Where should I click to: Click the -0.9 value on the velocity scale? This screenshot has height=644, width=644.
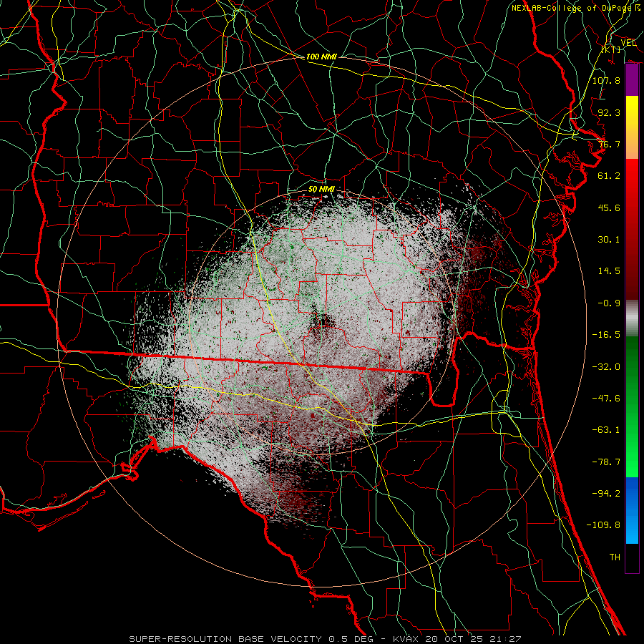(x=609, y=303)
